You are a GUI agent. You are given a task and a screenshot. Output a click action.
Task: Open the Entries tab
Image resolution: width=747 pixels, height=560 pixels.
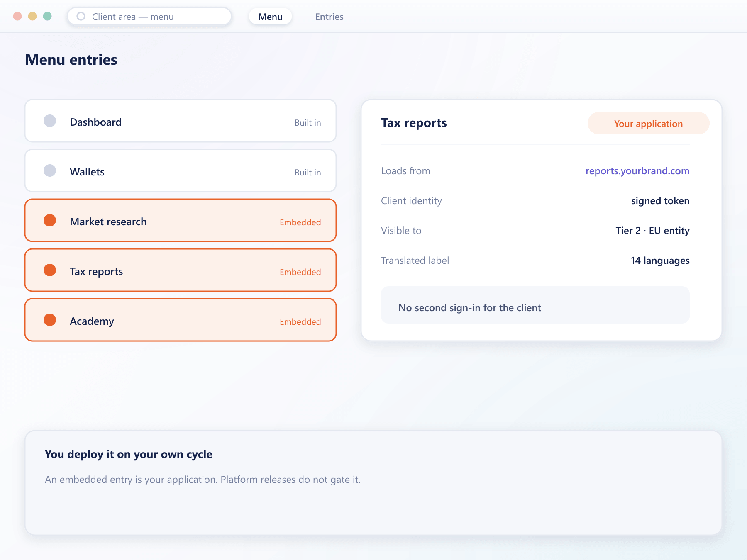[329, 17]
